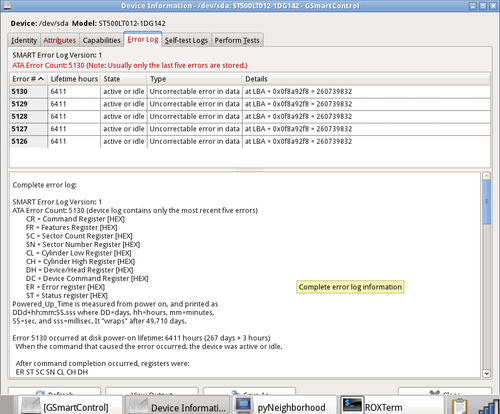Sort by the Details column header

click(x=366, y=79)
